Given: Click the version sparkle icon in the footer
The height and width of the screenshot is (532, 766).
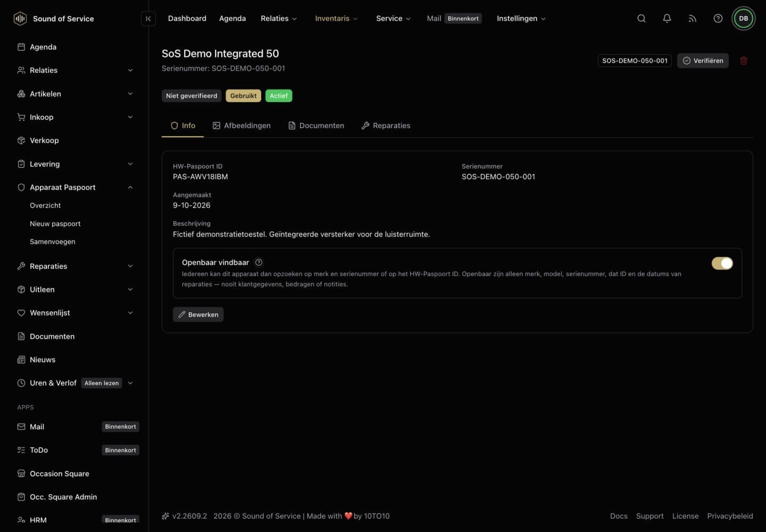Looking at the screenshot, I should click(x=165, y=516).
